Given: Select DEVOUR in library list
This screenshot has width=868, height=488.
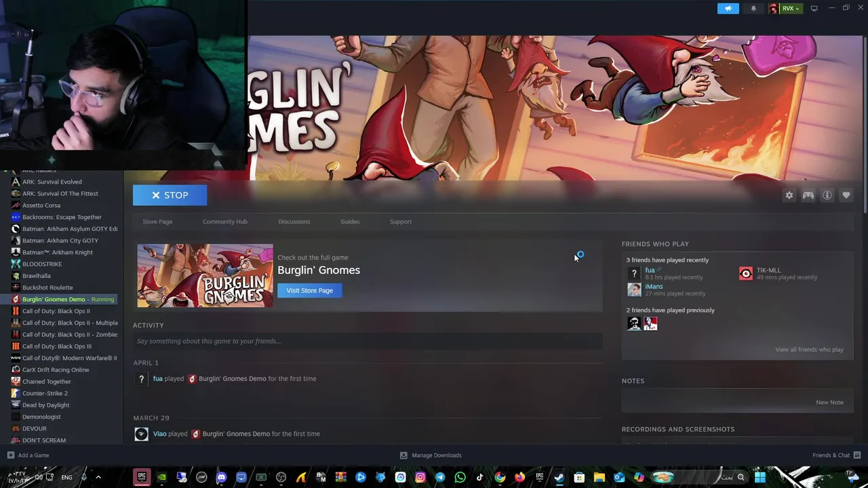Looking at the screenshot, I should pos(34,428).
